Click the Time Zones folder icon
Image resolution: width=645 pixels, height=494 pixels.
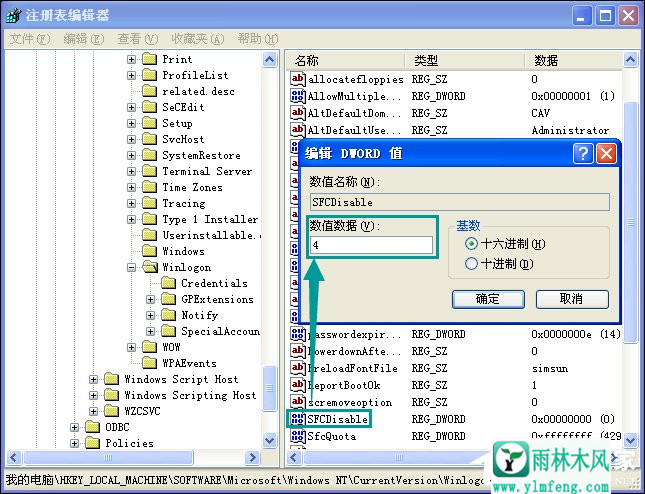pyautogui.click(x=149, y=188)
